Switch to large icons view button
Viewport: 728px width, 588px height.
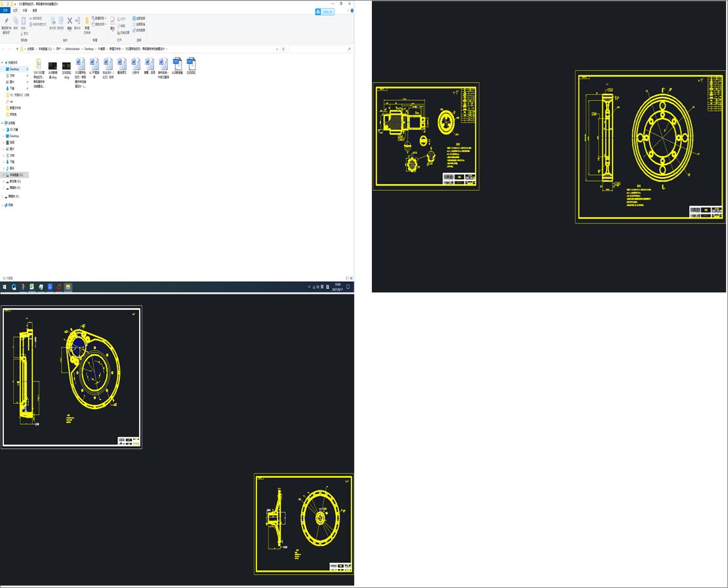pyautogui.click(x=350, y=278)
